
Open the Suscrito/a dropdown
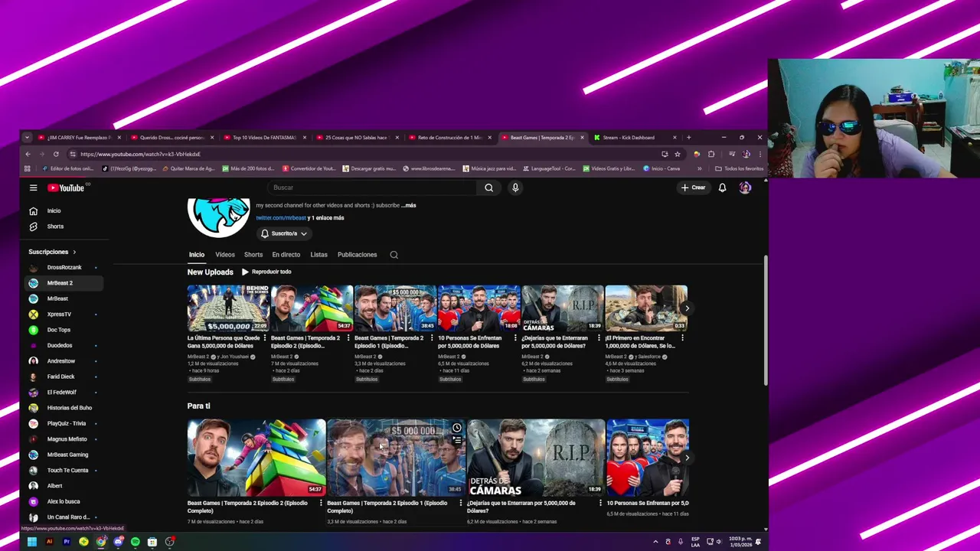(x=283, y=233)
